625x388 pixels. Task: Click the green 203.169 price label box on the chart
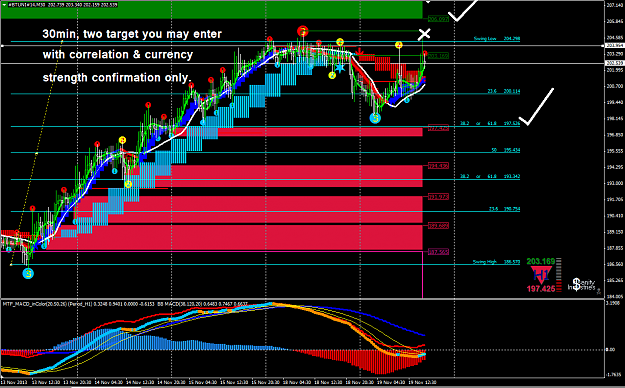click(438, 56)
